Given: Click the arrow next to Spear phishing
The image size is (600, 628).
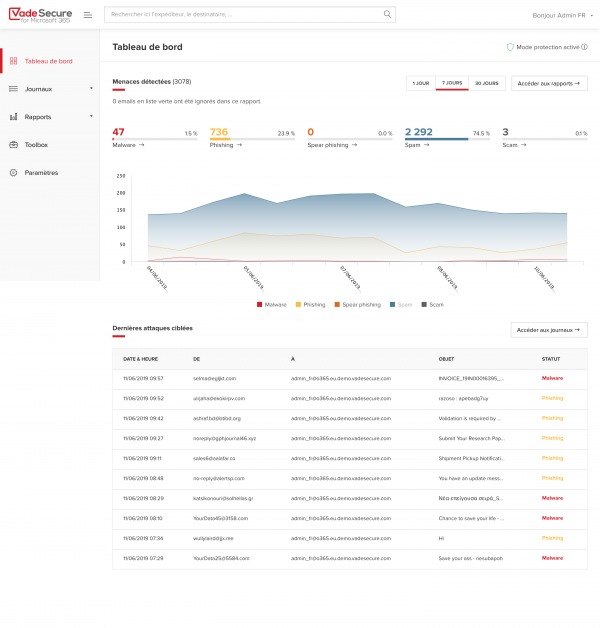Looking at the screenshot, I should (x=354, y=145).
